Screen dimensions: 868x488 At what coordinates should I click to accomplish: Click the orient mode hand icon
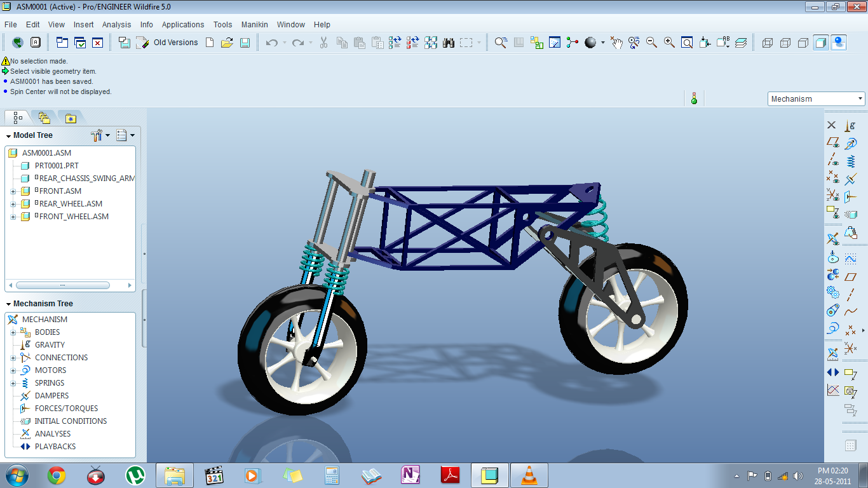coord(616,43)
